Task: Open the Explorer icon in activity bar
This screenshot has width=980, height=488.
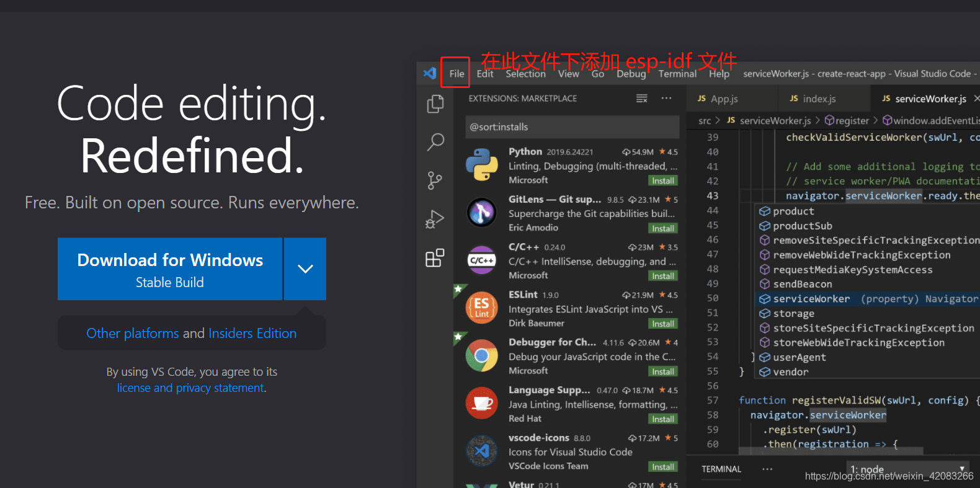Action: pos(435,104)
